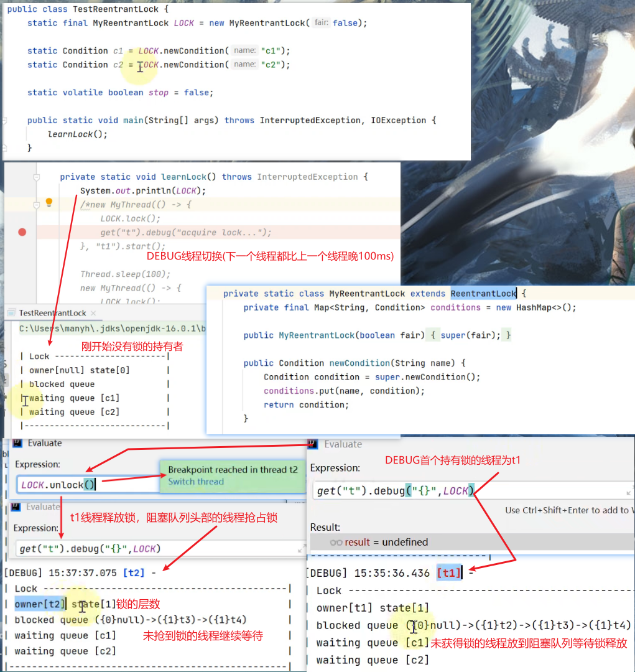Collapse the learnLock method using its gutter fold arrow
The height and width of the screenshot is (672, 635).
pos(37,177)
